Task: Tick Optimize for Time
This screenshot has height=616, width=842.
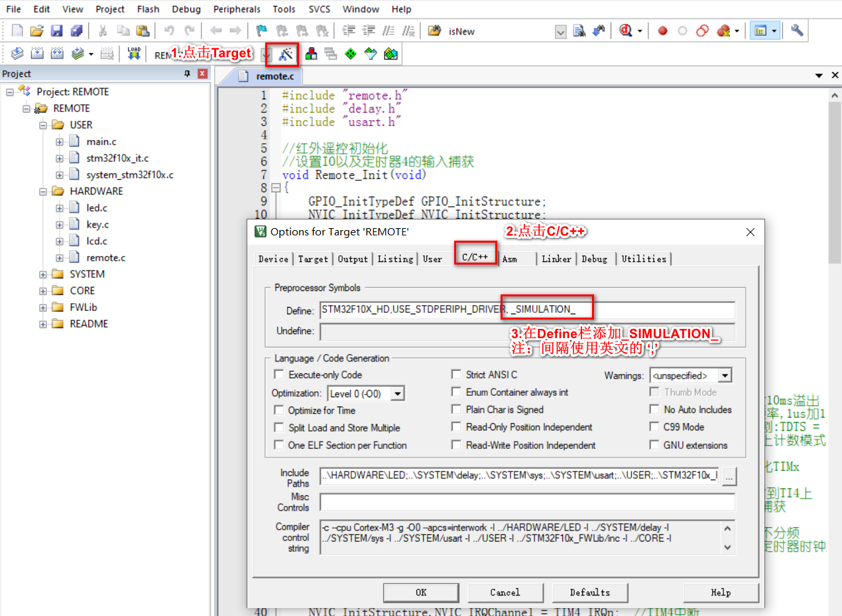Action: tap(279, 410)
